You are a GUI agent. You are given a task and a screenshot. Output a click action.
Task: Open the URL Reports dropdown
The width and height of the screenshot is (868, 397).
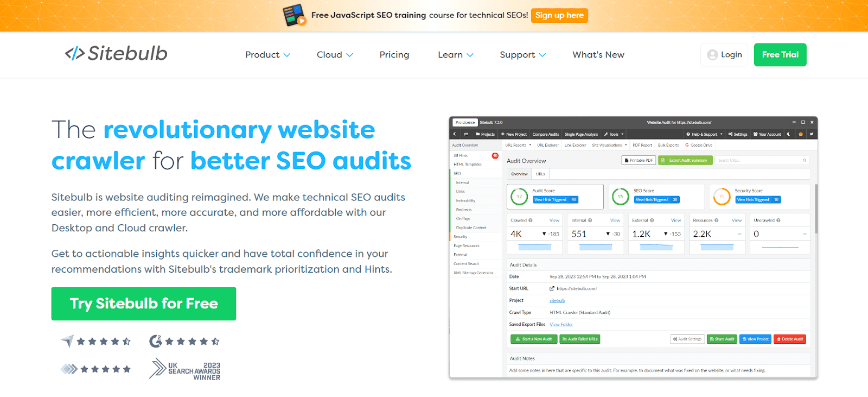point(518,145)
